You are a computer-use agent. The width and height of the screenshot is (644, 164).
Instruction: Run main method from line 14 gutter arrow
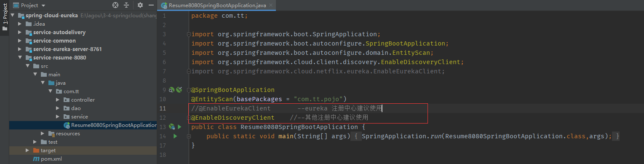pos(175,136)
